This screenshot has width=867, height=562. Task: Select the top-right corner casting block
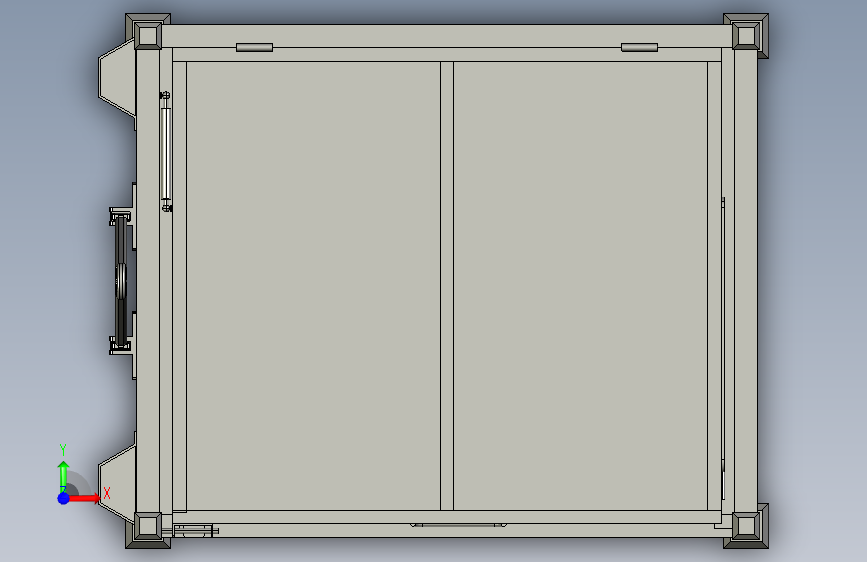(746, 35)
